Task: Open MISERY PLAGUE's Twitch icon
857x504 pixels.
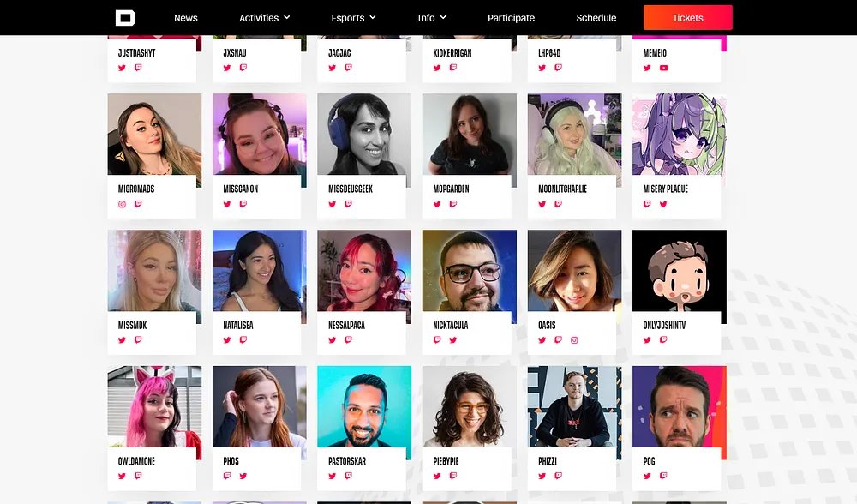Action: 647,204
